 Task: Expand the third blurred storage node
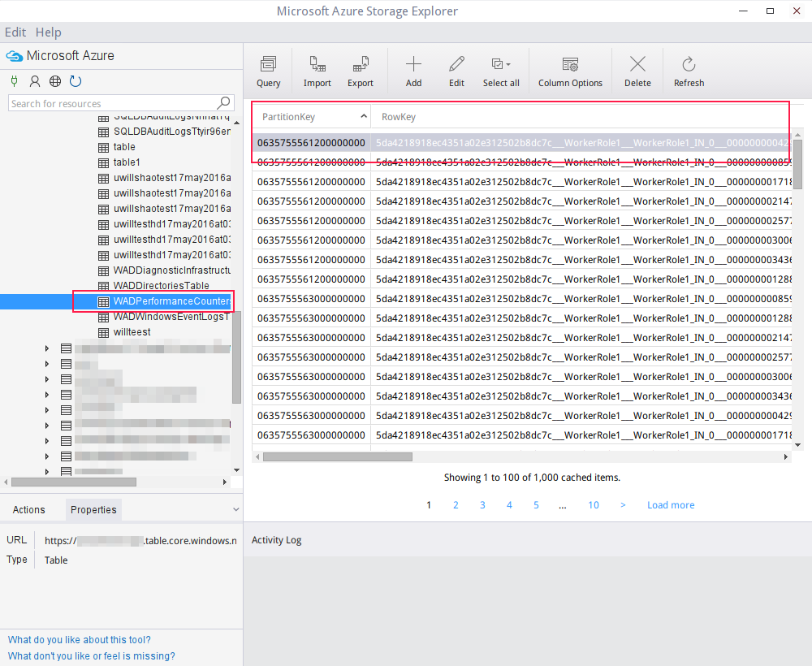46,379
